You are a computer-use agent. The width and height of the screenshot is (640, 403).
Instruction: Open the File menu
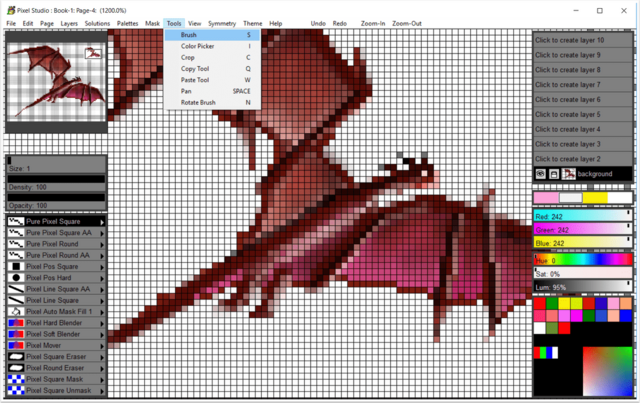pos(11,23)
